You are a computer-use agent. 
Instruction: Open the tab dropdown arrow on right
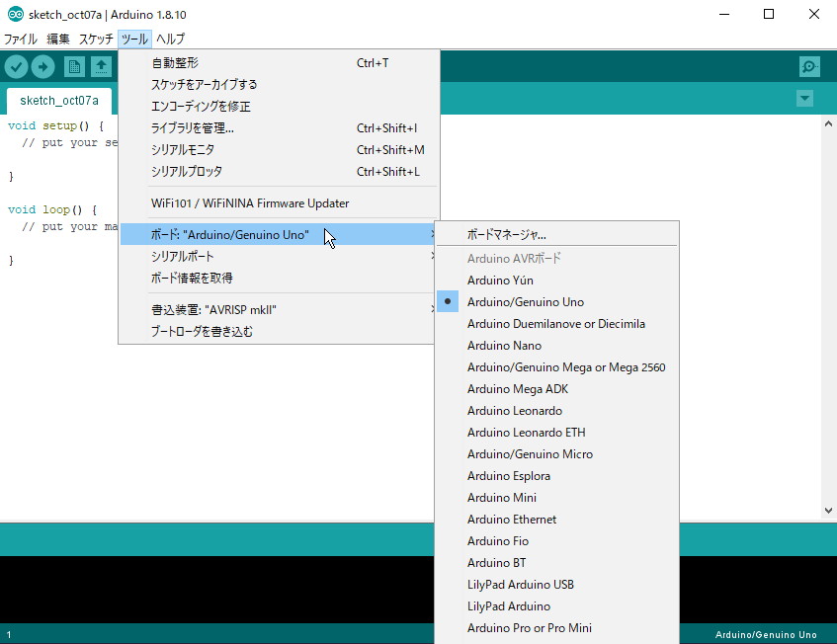[804, 99]
